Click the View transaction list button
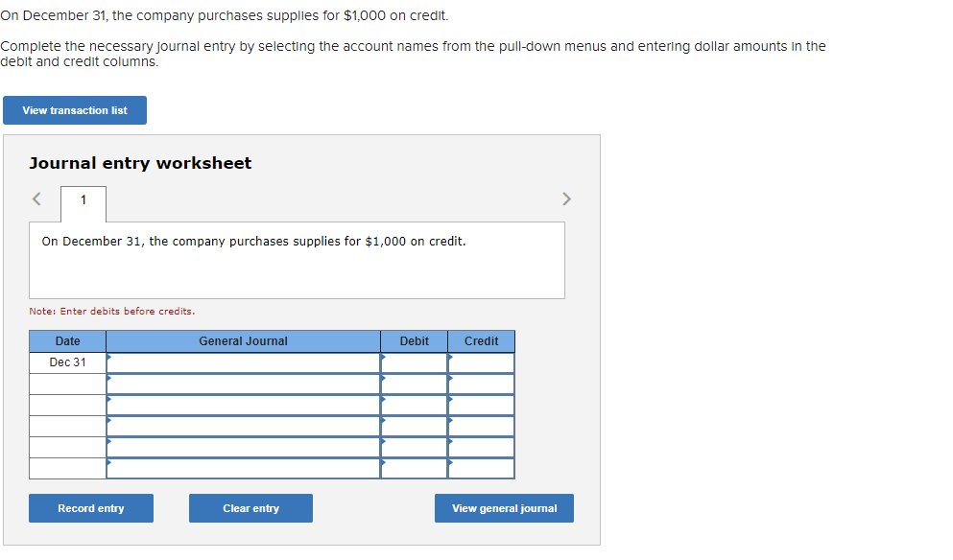 pyautogui.click(x=74, y=109)
